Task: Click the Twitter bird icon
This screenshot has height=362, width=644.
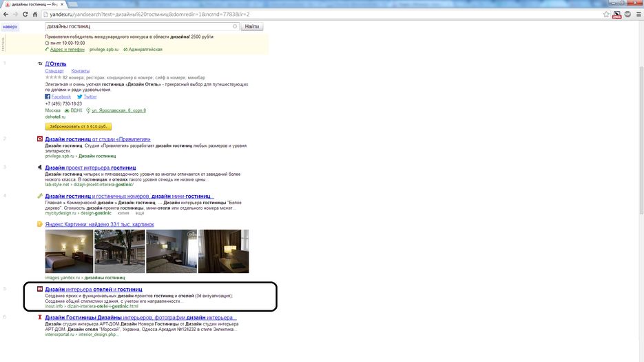Action: tap(80, 97)
